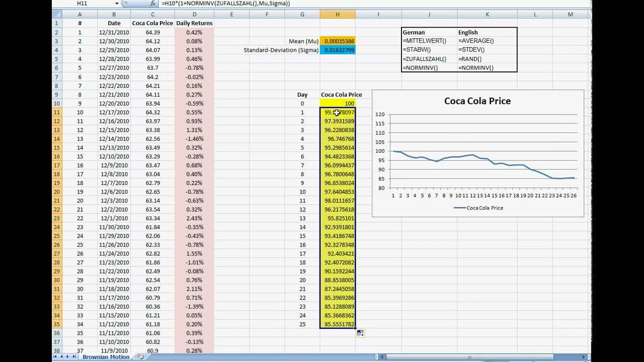
Task: Select column K header
Action: point(487,15)
